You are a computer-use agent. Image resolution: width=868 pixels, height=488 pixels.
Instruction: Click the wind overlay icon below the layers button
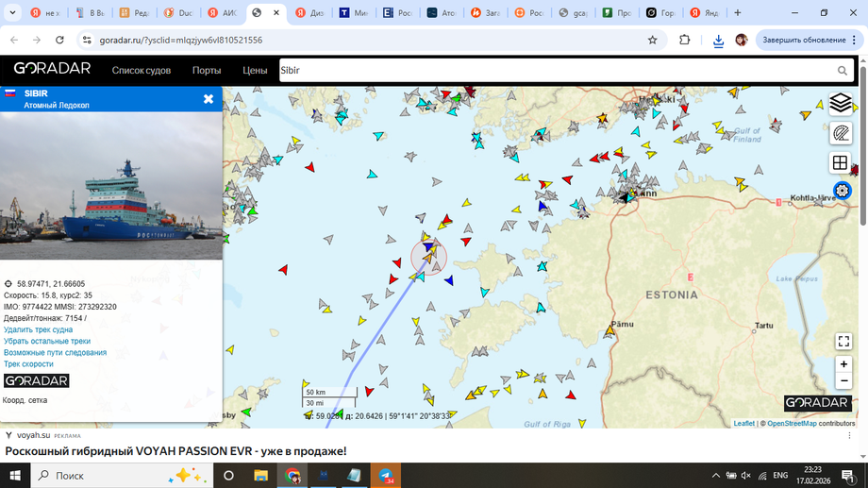[841, 133]
